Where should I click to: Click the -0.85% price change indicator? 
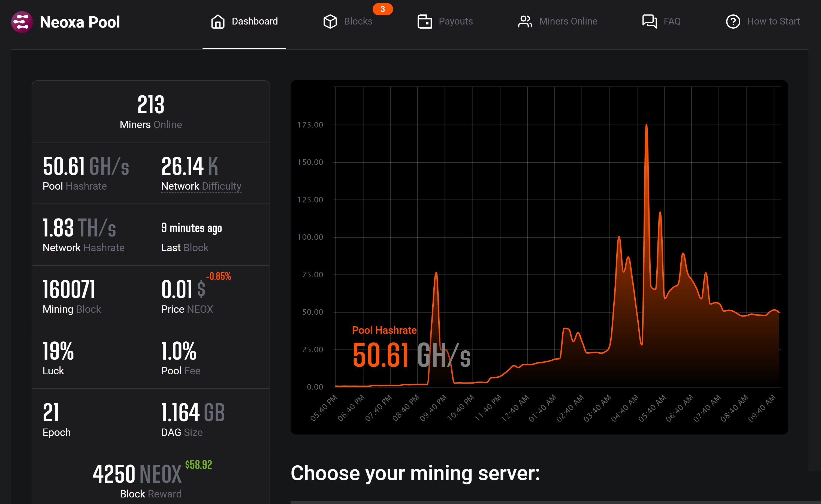click(x=218, y=276)
